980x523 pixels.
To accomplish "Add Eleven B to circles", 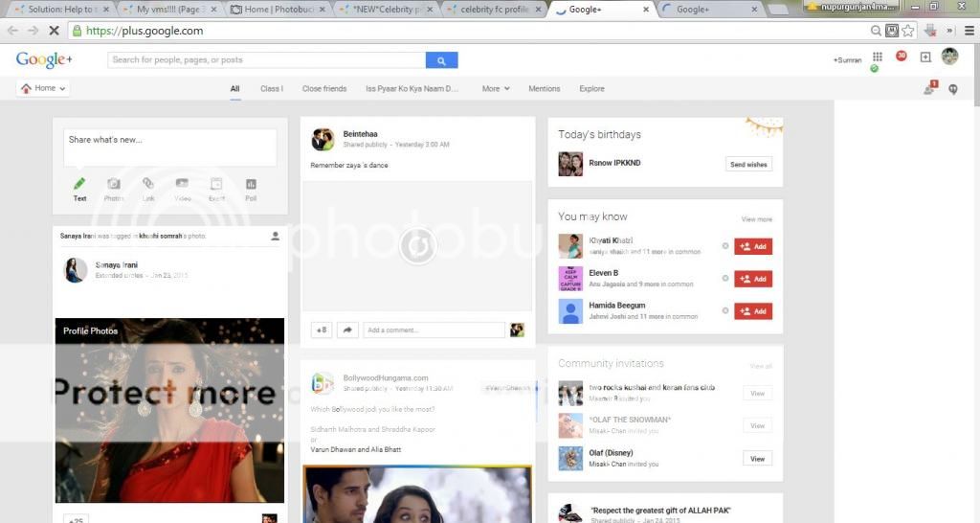I will [753, 279].
